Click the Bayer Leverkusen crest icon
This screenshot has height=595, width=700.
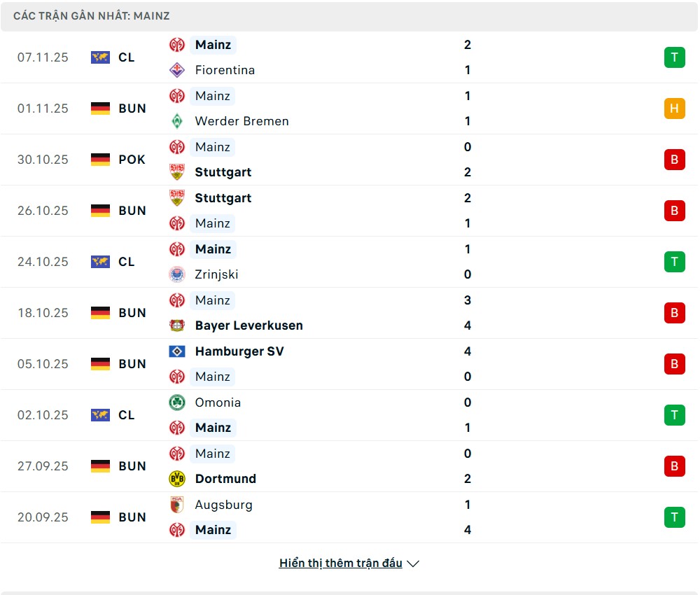click(x=177, y=325)
